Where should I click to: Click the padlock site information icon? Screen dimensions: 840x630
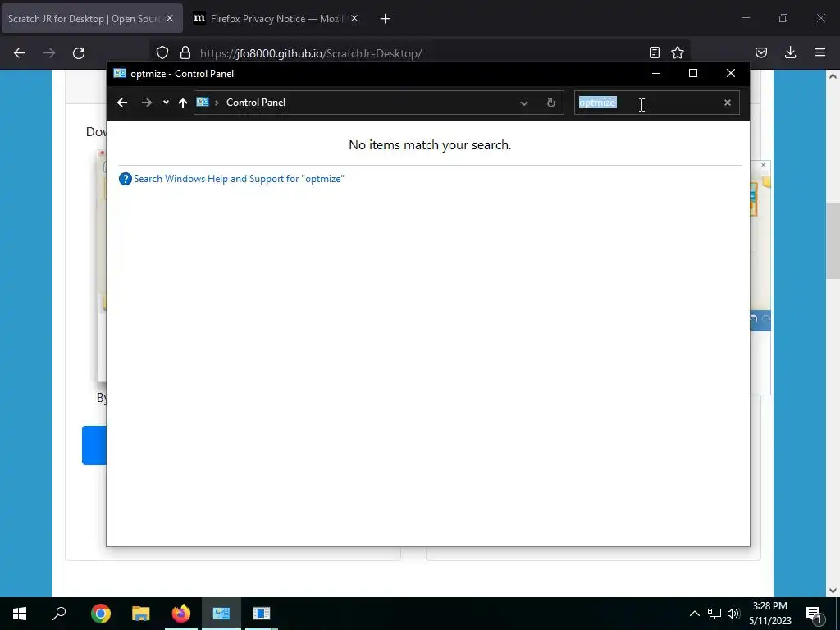(185, 52)
